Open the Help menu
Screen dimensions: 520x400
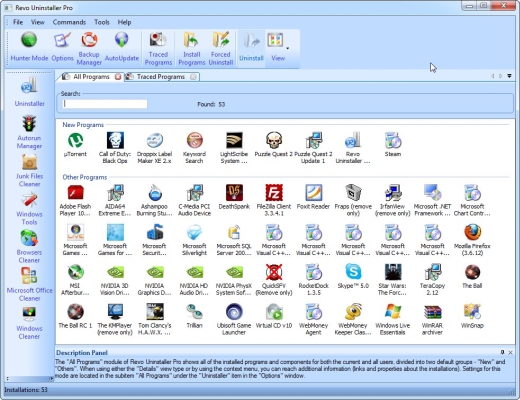[124, 22]
